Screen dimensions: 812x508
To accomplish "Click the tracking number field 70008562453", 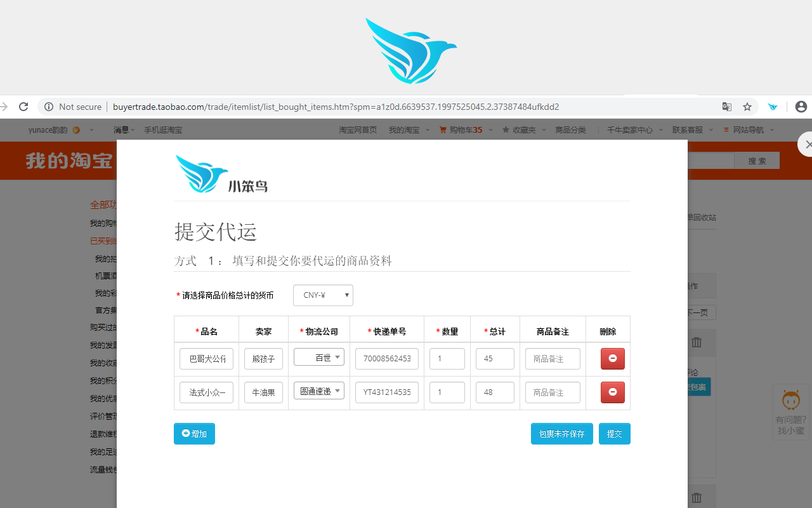I will click(387, 359).
